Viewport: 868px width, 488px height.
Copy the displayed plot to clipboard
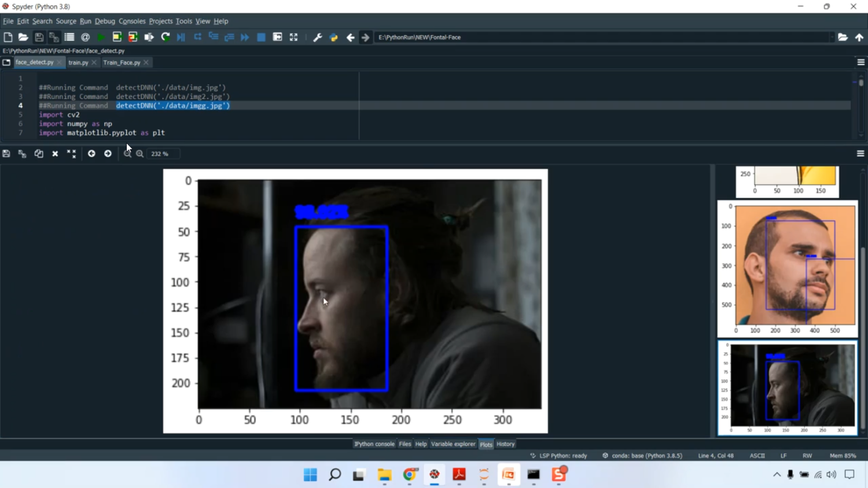(39, 153)
